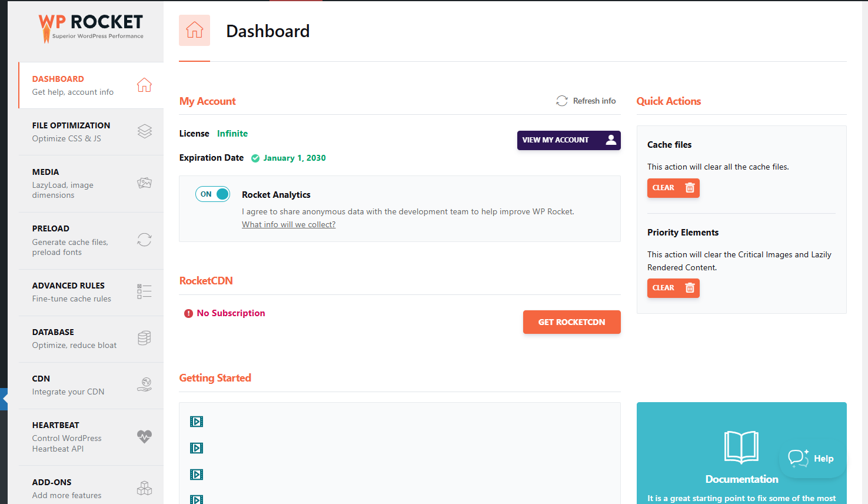
Task: Go to the PRELOAD menu label
Action: click(51, 228)
